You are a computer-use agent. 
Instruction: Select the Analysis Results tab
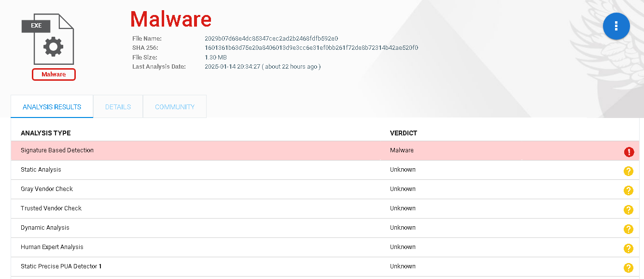click(52, 107)
